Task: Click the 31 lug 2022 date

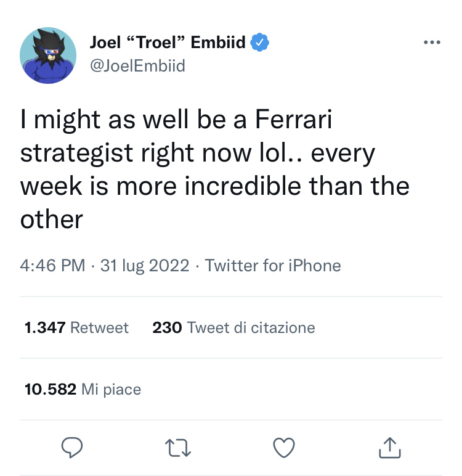Action: 145,265
